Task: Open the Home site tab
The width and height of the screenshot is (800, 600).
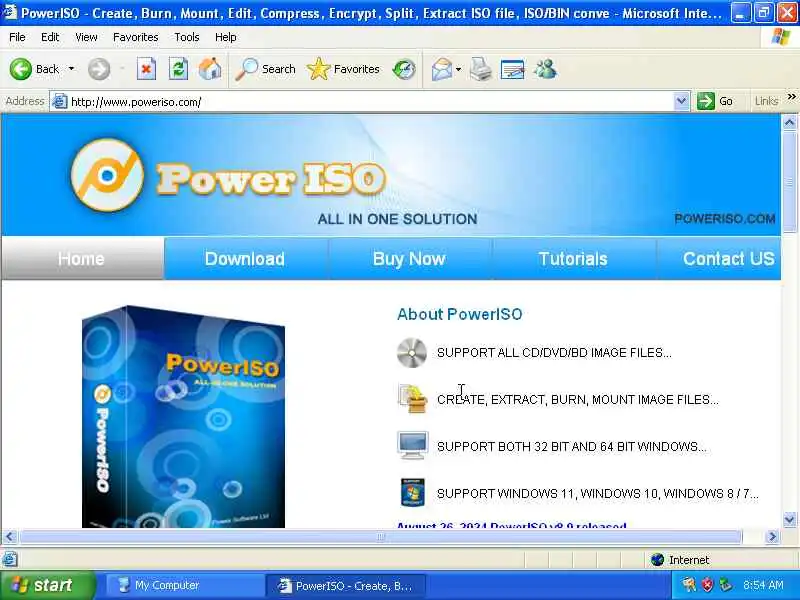Action: [82, 259]
